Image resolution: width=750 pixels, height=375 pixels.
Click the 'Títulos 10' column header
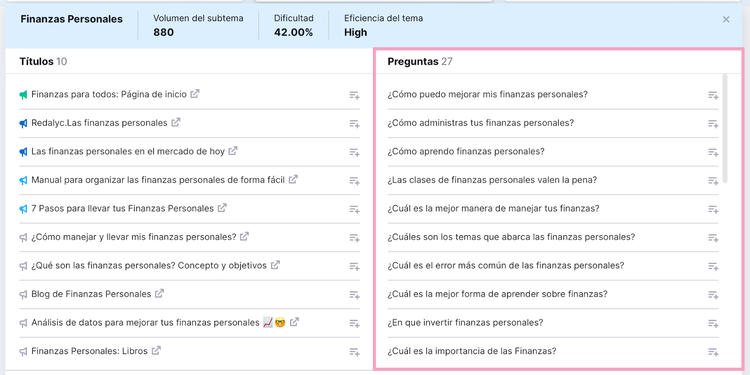click(43, 61)
